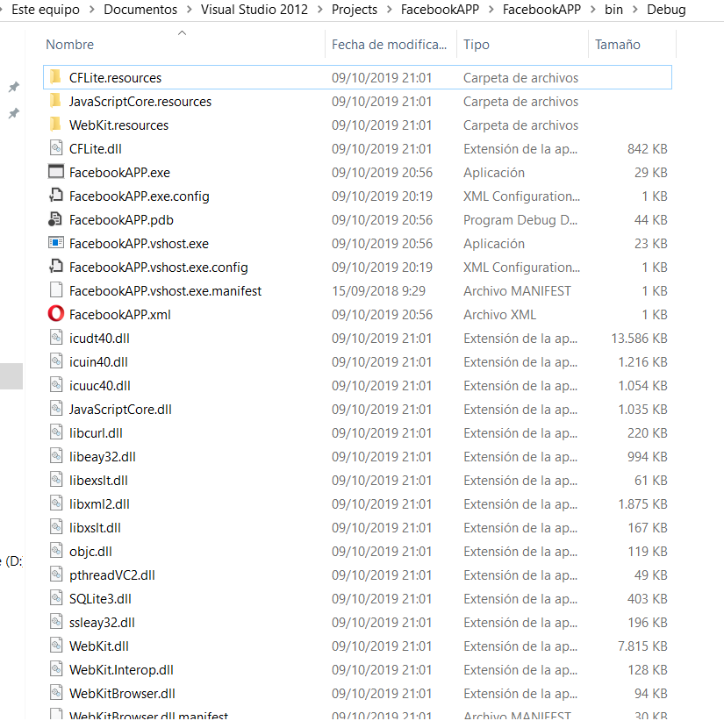Sort by the Nombre column header
This screenshot has height=728, width=724.
pyautogui.click(x=69, y=45)
